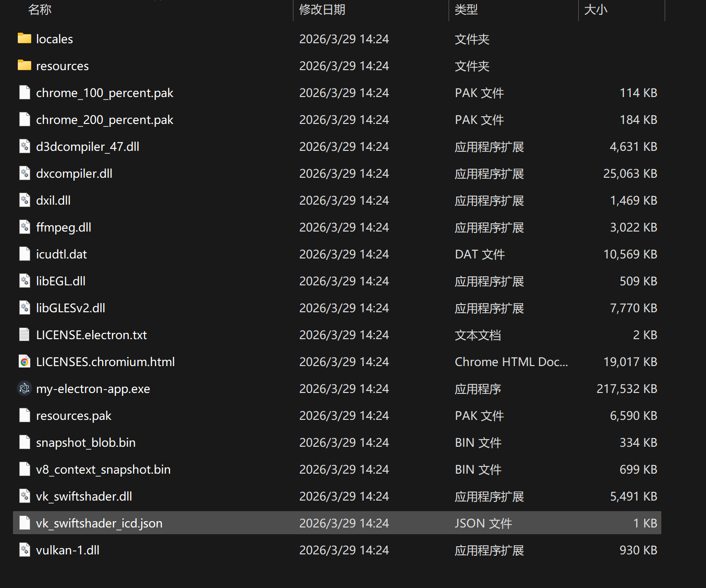Click the JSON 文件 type cell
Image resolution: width=706 pixels, height=588 pixels.
[484, 523]
